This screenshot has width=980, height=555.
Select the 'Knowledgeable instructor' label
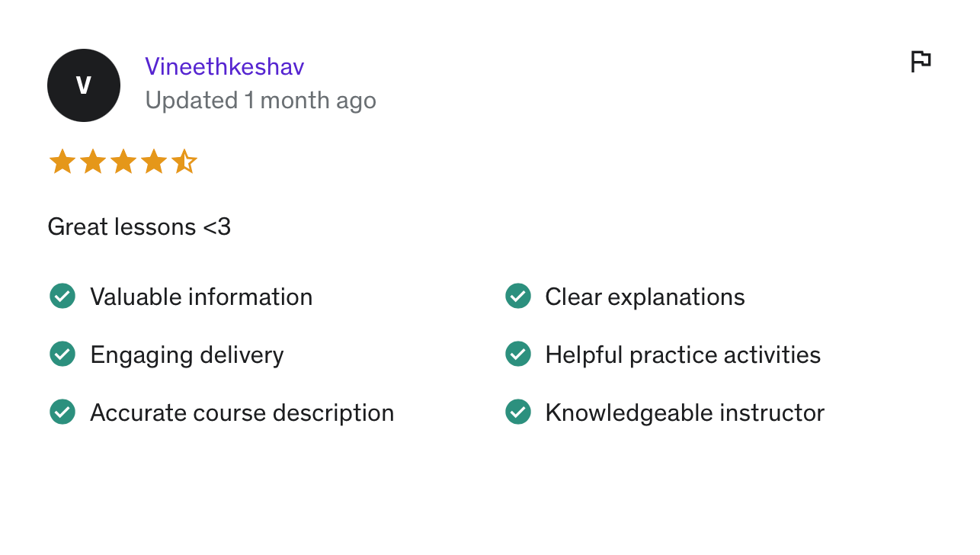[x=684, y=412]
